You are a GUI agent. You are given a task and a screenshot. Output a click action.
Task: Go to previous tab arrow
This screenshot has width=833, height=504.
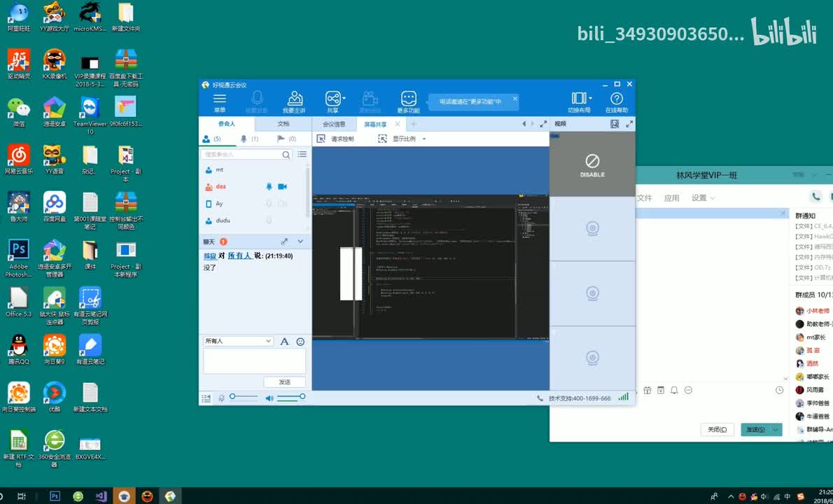click(524, 124)
